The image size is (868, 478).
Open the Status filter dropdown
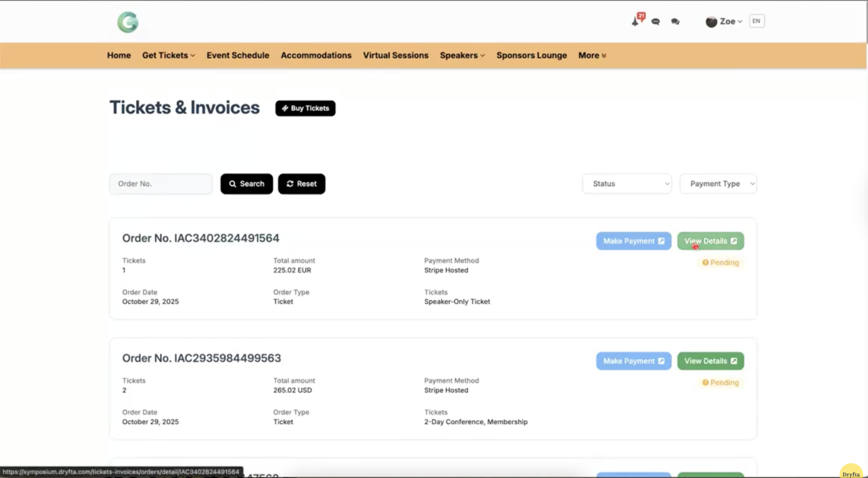pos(627,184)
